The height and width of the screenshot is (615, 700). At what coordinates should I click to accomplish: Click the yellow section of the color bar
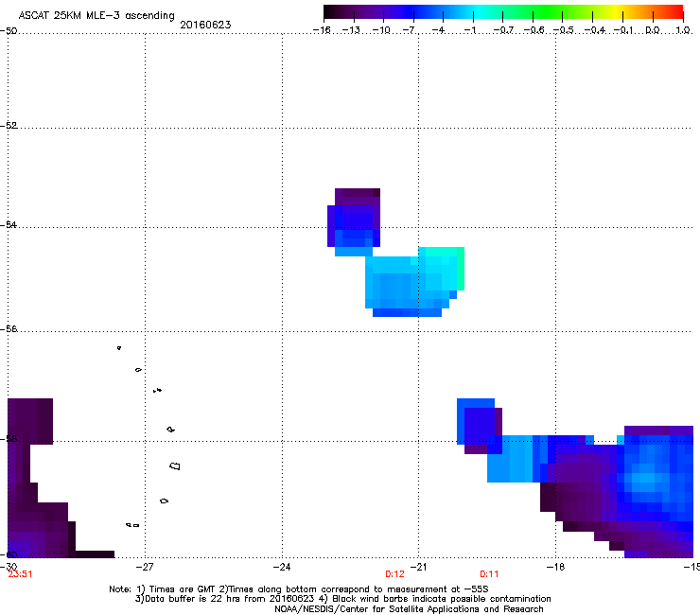pyautogui.click(x=617, y=11)
